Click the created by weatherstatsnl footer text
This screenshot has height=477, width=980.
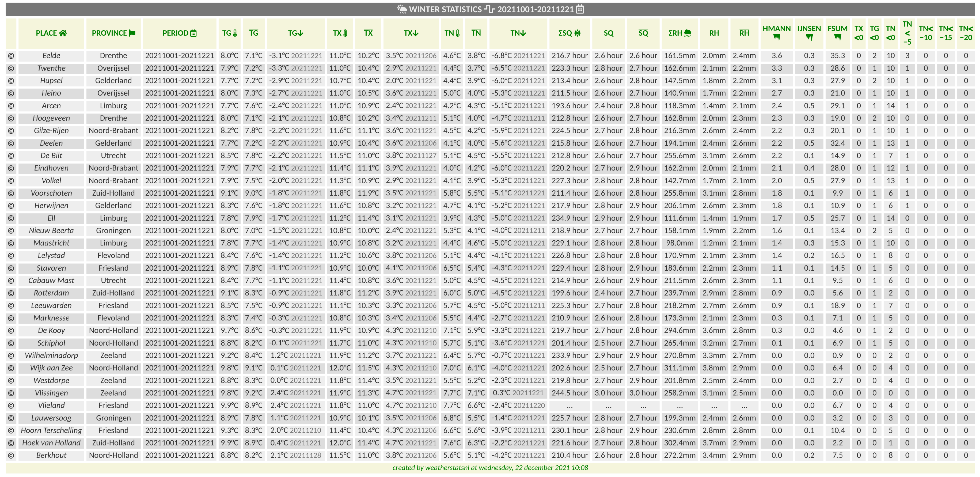click(x=490, y=468)
